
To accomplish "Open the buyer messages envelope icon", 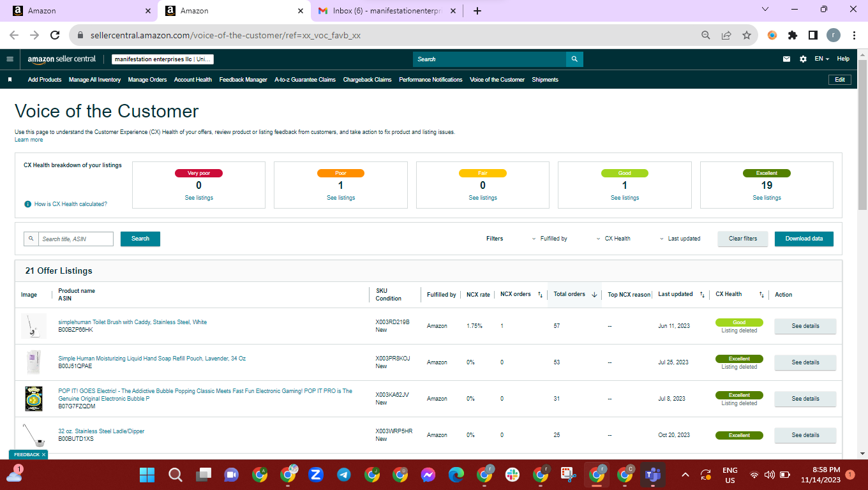I will point(787,59).
